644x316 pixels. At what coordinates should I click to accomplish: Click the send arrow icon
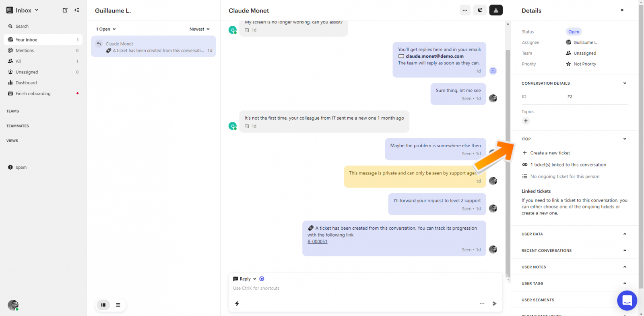coord(494,304)
